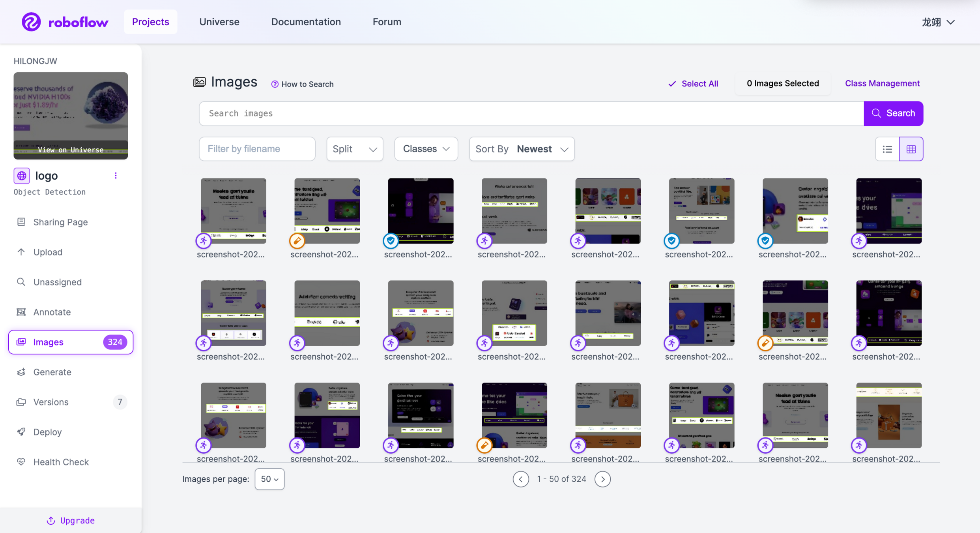Go to the Deploy section
The height and width of the screenshot is (533, 980).
(47, 432)
